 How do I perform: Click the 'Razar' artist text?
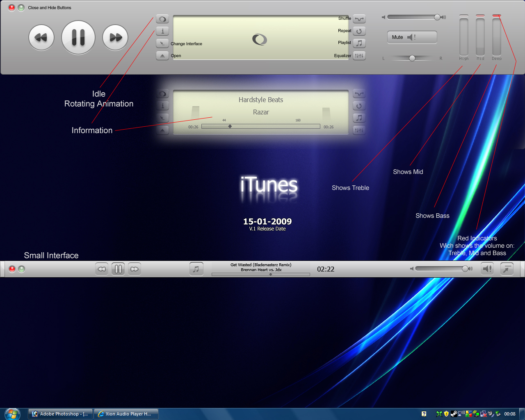(x=261, y=112)
